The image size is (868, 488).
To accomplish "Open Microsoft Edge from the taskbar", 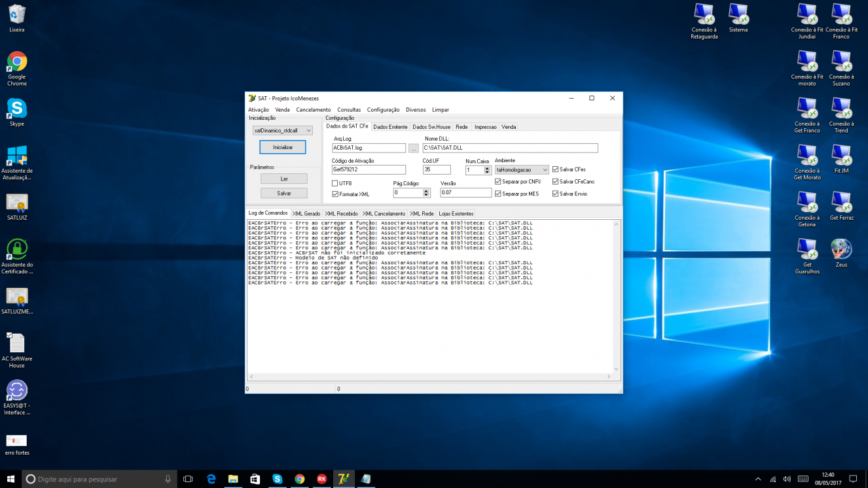I will (211, 479).
